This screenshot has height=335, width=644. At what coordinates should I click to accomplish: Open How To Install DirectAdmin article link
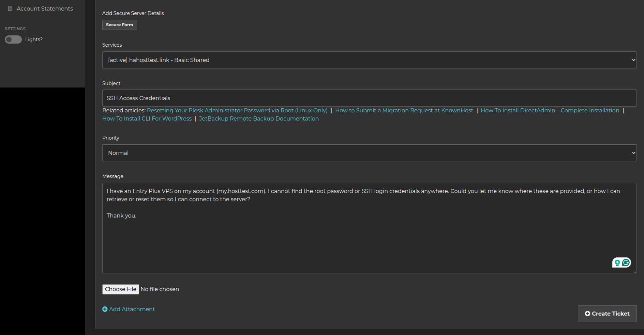pos(550,110)
